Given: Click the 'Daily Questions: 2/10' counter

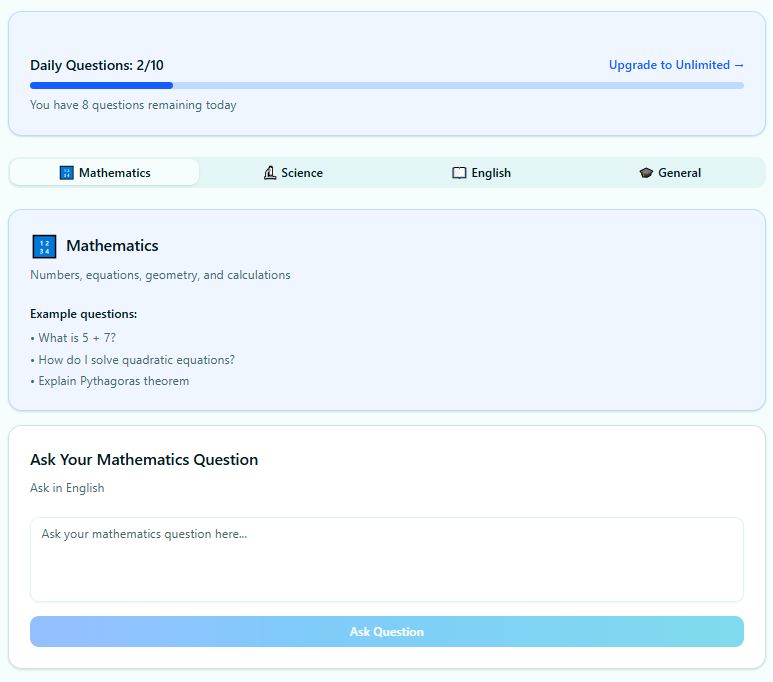Looking at the screenshot, I should click(97, 65).
